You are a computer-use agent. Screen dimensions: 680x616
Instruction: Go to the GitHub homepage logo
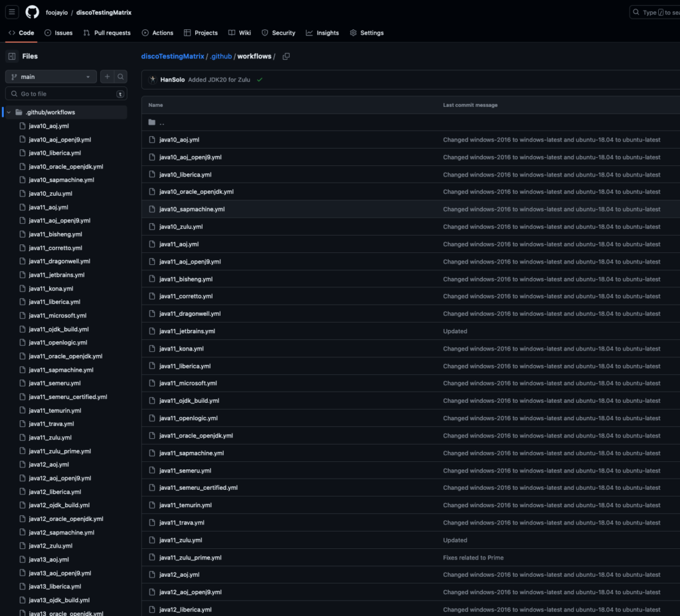click(x=32, y=12)
